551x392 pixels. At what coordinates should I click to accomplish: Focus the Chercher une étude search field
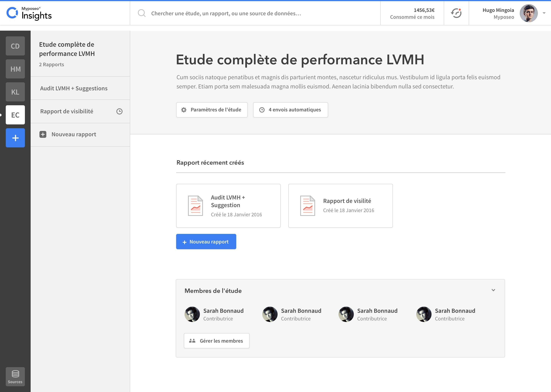click(x=255, y=13)
